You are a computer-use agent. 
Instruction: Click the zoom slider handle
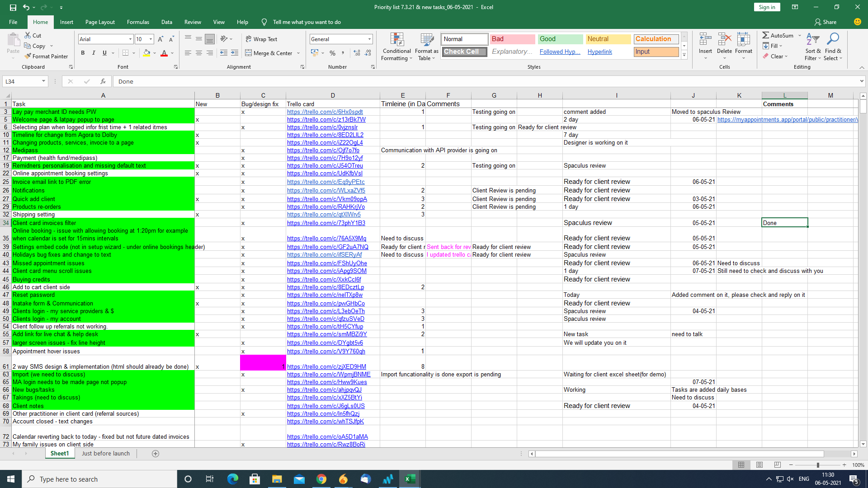pyautogui.click(x=817, y=465)
